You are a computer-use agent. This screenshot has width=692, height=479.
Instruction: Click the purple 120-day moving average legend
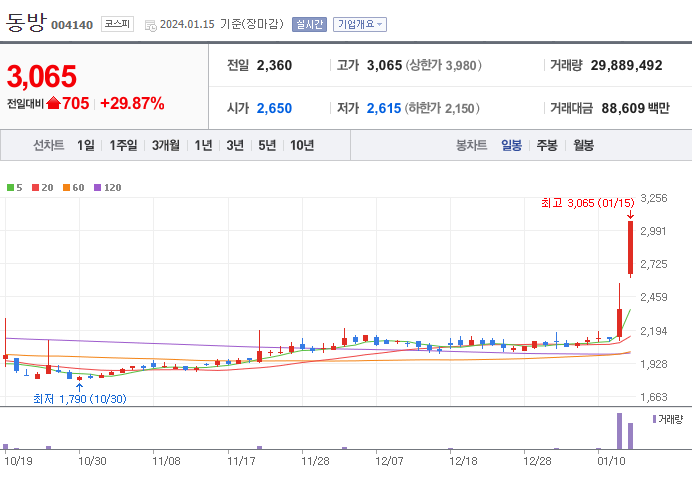[108, 188]
